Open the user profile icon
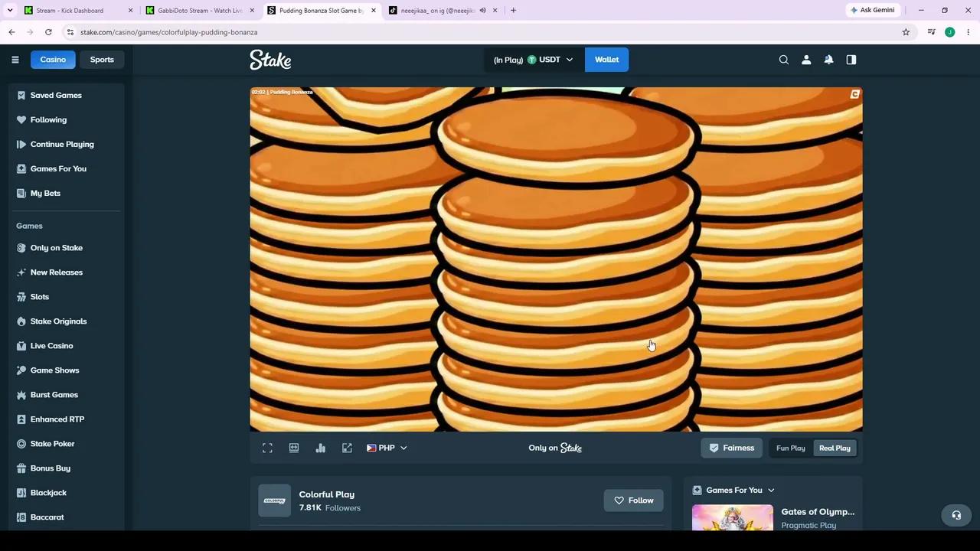Viewport: 980px width, 551px height. (x=806, y=60)
